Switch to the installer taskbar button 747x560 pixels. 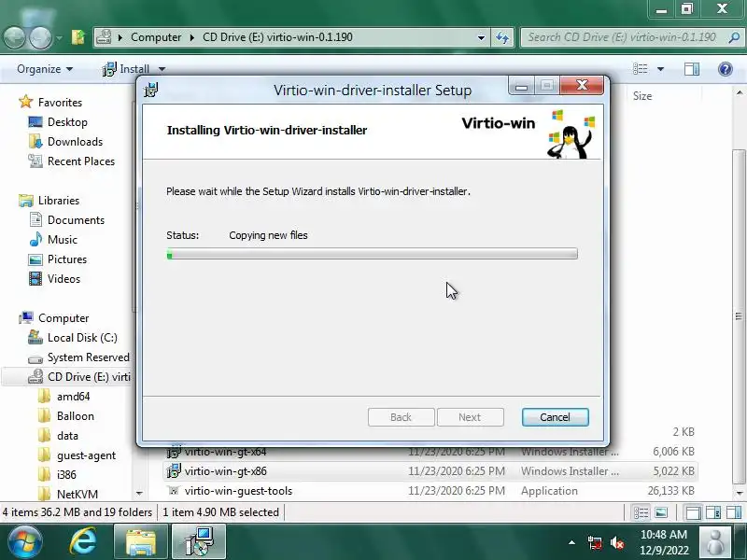click(198, 542)
